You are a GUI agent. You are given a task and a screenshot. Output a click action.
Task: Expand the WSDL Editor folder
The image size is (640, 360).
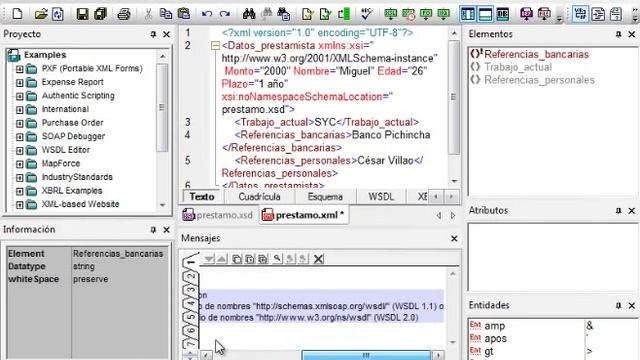click(x=19, y=151)
